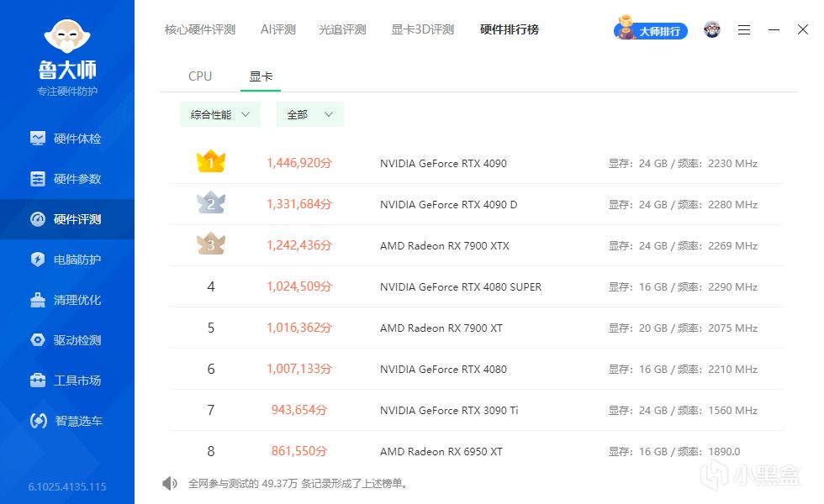The width and height of the screenshot is (824, 504).
Task: Switch to 显卡3D评测 tab
Action: (x=422, y=29)
